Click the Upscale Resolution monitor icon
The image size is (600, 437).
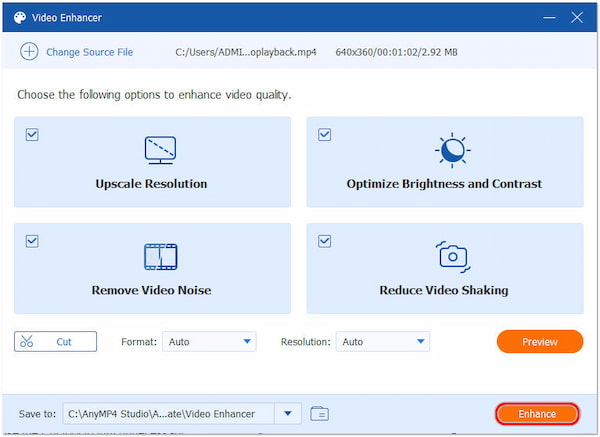click(160, 150)
